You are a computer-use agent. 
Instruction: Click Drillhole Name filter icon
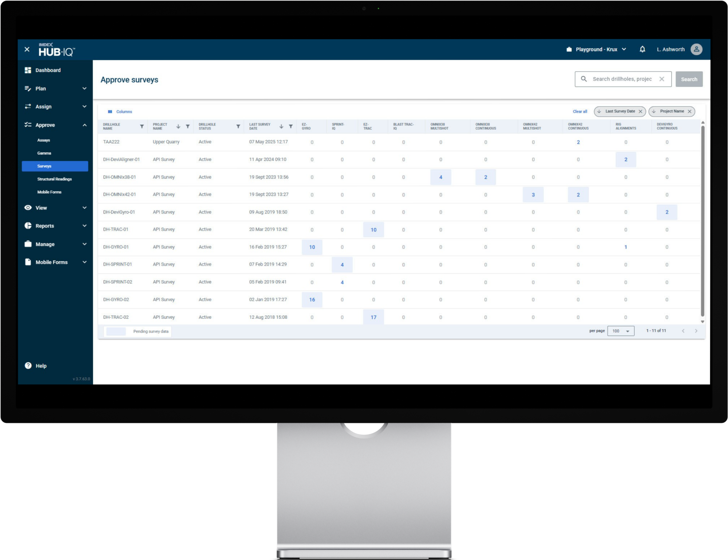pyautogui.click(x=142, y=126)
